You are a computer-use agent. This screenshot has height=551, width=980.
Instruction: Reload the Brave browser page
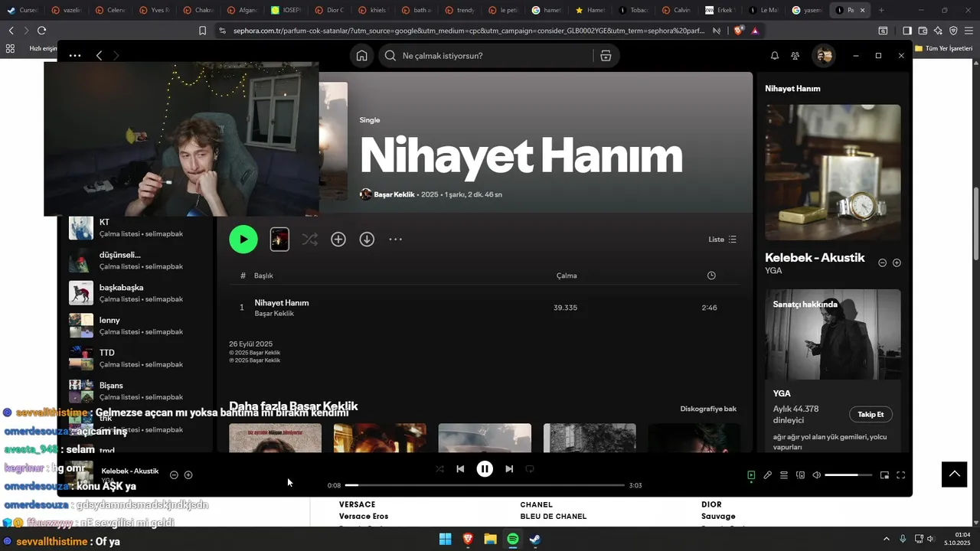41,31
